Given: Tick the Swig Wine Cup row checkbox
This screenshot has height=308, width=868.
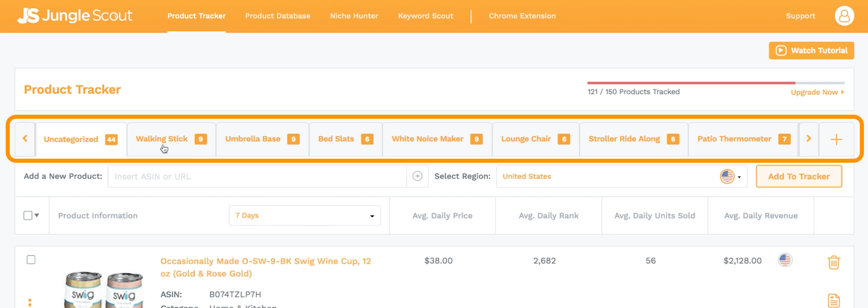Looking at the screenshot, I should [x=31, y=260].
